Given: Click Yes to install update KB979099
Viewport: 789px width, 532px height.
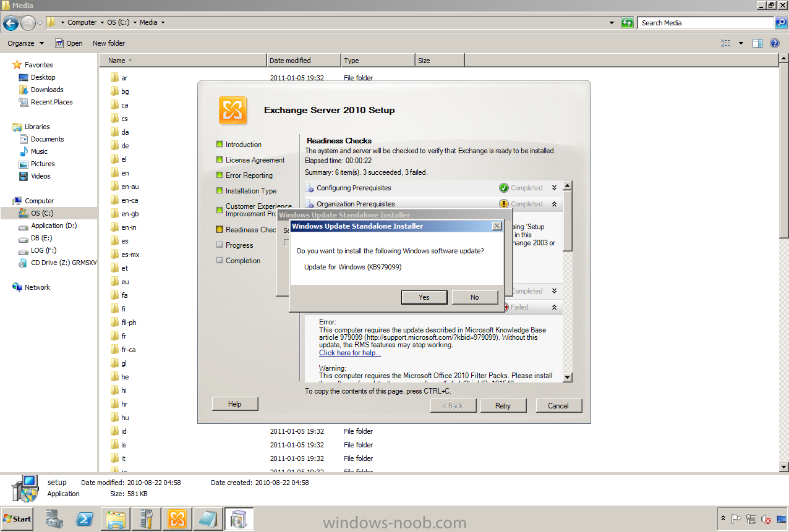Looking at the screenshot, I should 424,297.
